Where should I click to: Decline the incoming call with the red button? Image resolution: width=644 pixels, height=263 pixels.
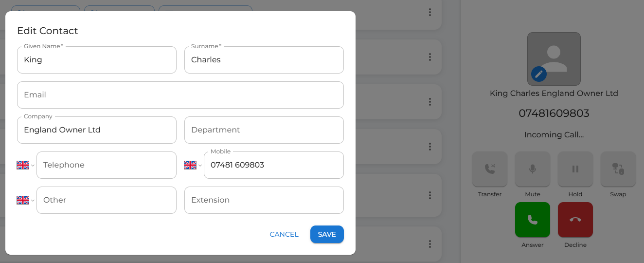[x=575, y=220]
